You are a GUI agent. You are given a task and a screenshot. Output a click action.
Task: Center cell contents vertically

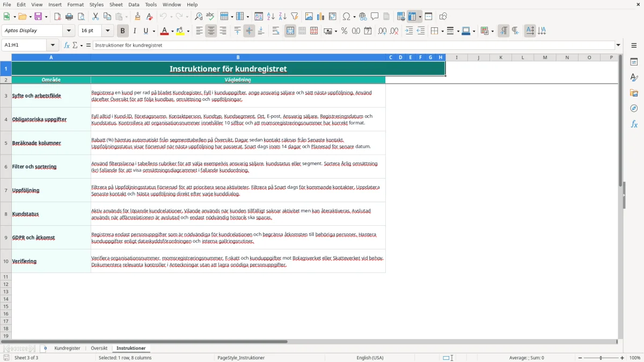click(249, 31)
